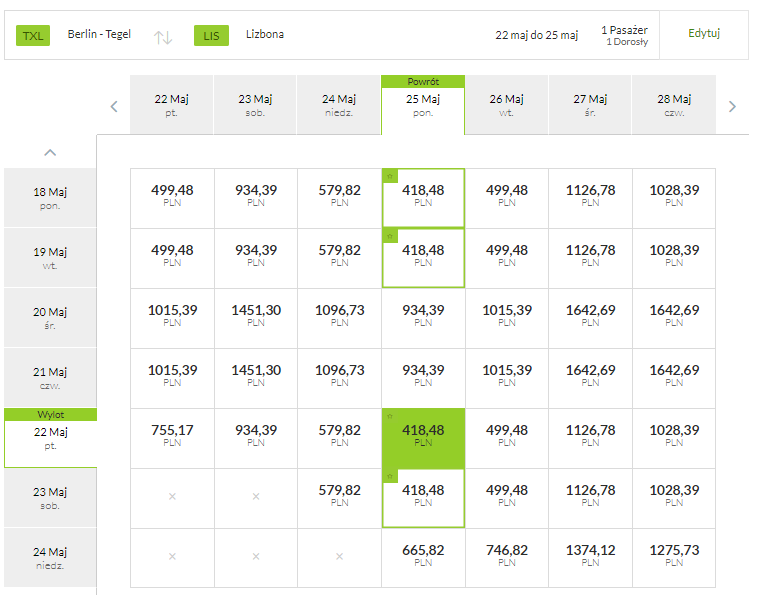Select return date tab 26 Maj wt.

coord(506,105)
